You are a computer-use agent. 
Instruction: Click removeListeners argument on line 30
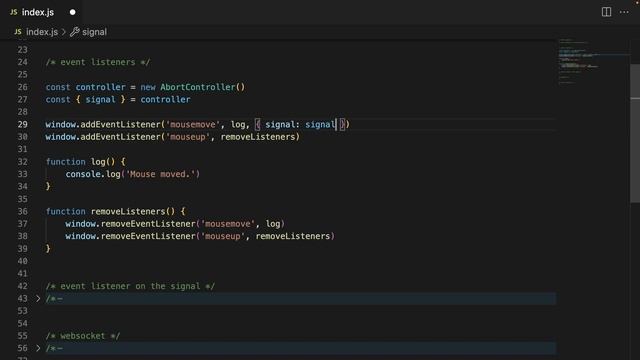coord(258,137)
